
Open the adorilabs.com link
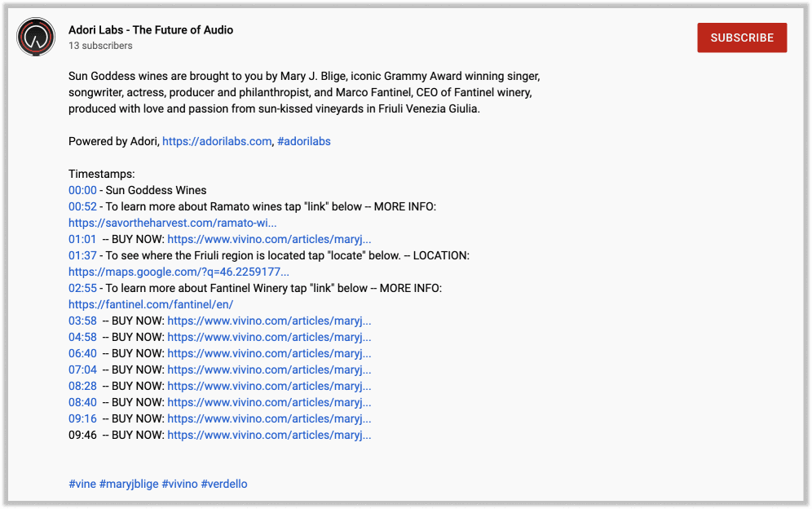[217, 141]
